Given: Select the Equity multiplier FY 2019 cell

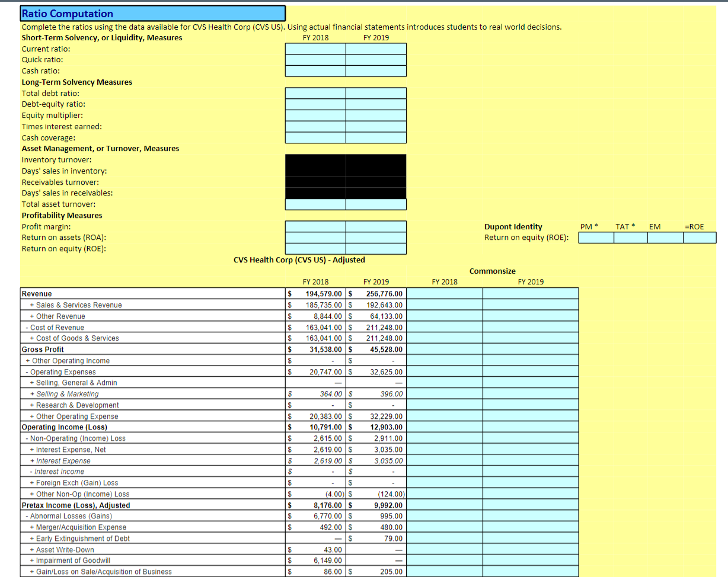Looking at the screenshot, I should point(376,115).
